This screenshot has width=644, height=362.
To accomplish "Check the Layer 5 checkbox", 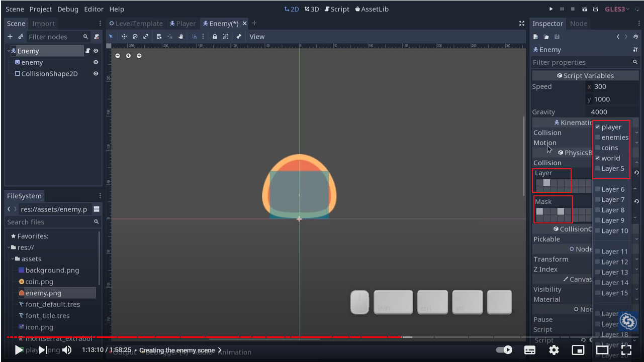I will click(x=598, y=168).
